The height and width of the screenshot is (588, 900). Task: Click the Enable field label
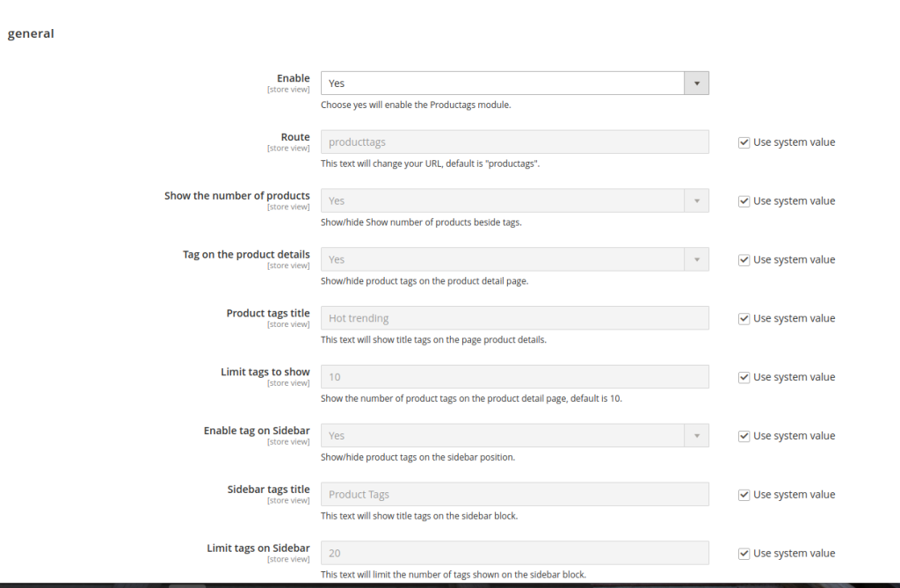(293, 79)
